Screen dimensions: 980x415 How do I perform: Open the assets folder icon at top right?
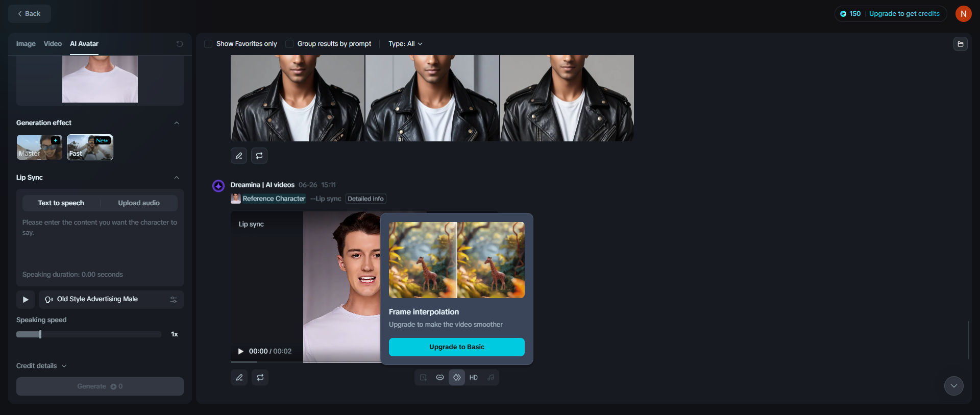tap(960, 44)
